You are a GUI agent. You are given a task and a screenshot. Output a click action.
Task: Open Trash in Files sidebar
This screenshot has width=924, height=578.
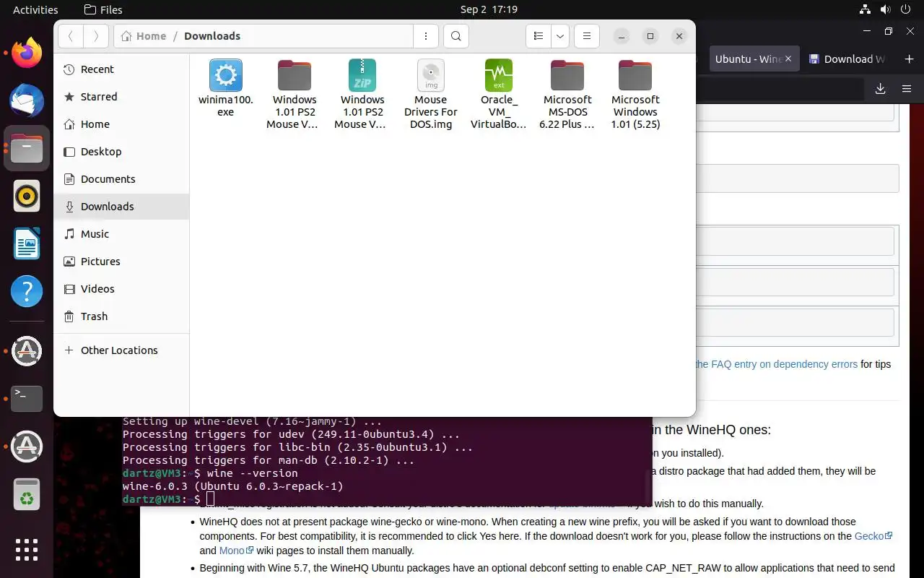pyautogui.click(x=121, y=316)
